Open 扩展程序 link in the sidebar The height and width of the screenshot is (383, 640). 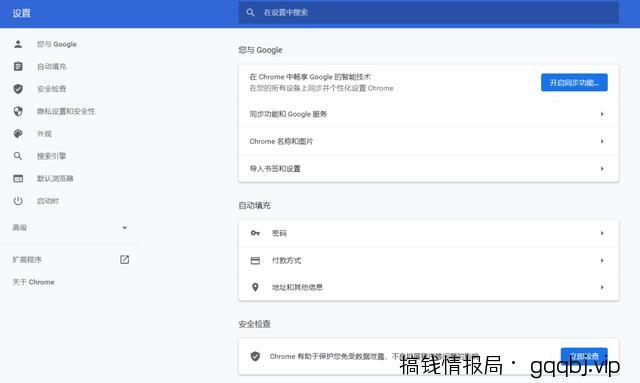(27, 260)
